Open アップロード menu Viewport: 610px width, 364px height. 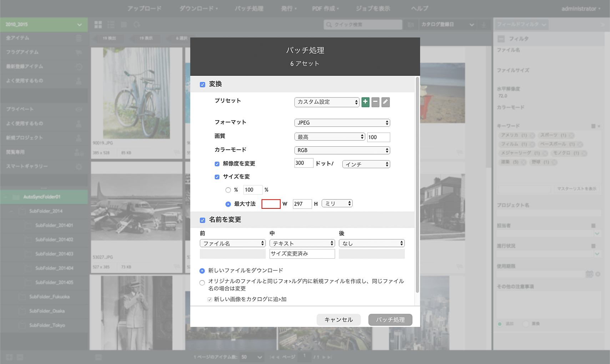145,8
